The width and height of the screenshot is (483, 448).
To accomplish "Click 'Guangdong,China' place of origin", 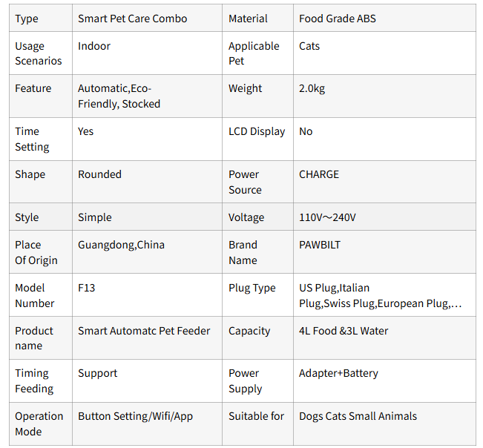I will tap(121, 245).
